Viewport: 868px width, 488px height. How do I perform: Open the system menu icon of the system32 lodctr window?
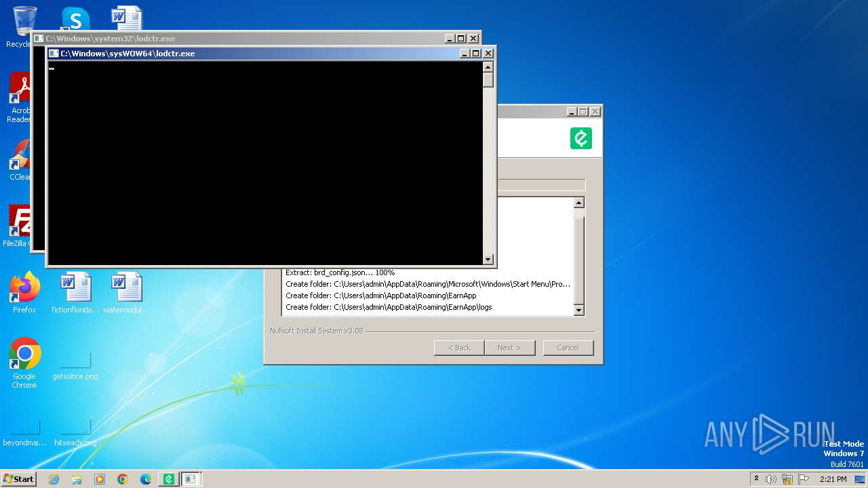pos(39,39)
